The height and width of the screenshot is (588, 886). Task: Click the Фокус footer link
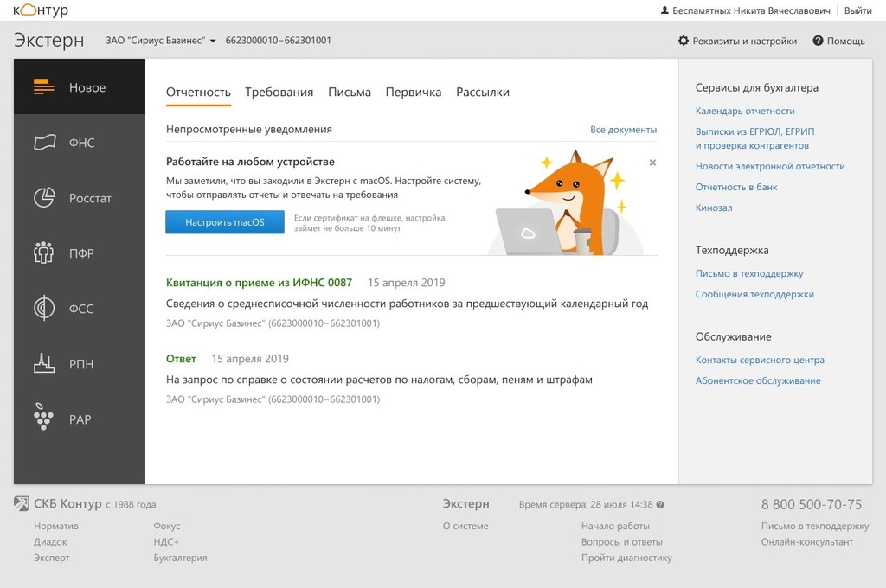point(167,526)
